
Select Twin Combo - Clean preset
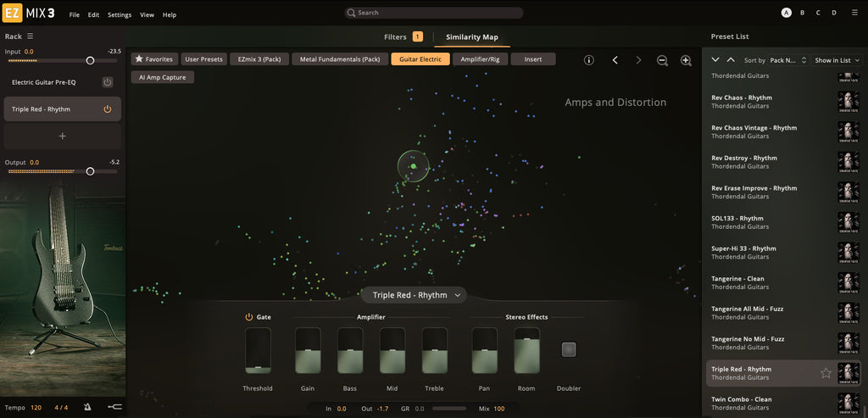click(783, 404)
